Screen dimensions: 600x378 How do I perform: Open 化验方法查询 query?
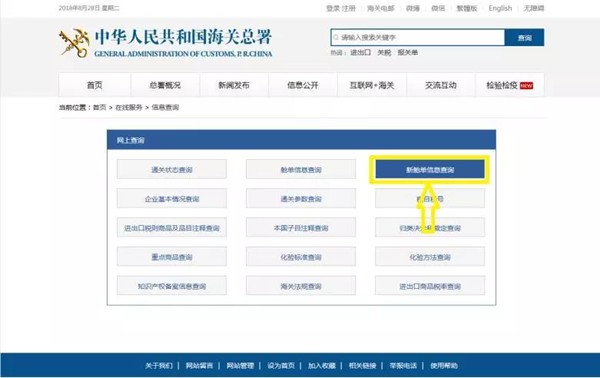[430, 257]
